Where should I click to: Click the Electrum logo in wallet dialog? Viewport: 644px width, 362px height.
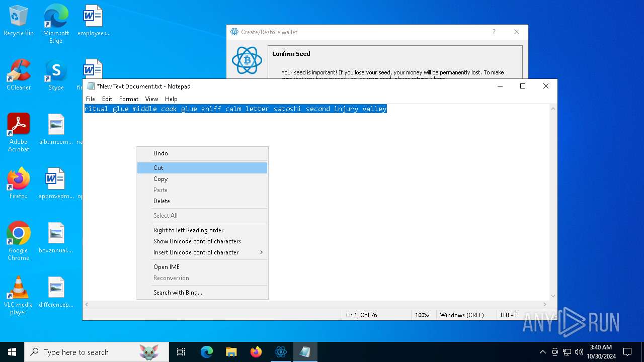[247, 60]
